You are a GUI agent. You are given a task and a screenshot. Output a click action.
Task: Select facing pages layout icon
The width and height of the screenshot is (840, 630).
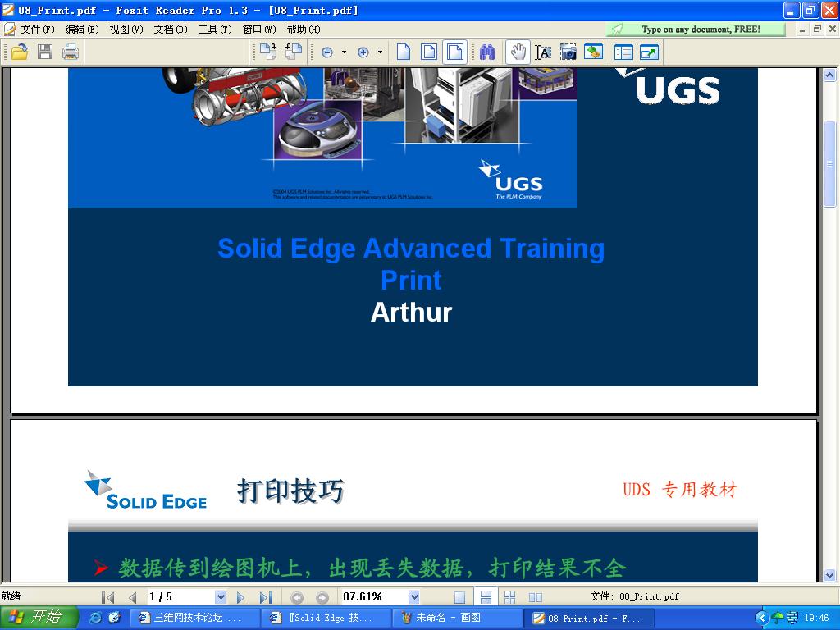pos(535,597)
